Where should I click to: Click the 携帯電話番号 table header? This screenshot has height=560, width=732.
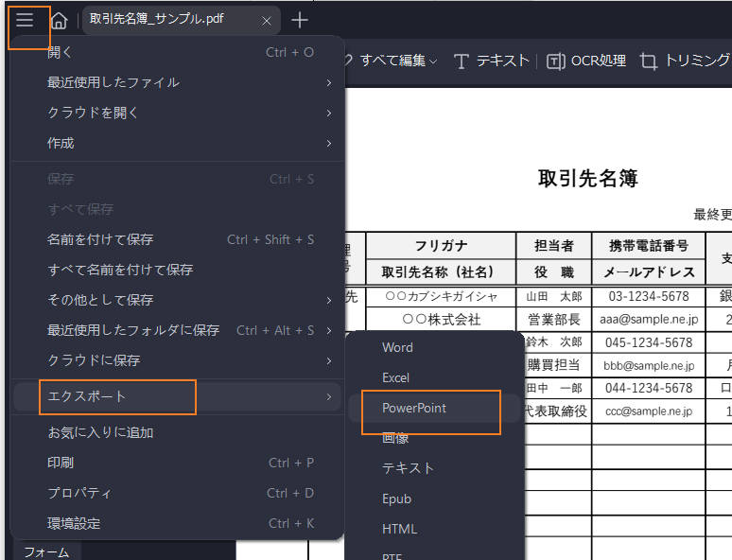[649, 246]
